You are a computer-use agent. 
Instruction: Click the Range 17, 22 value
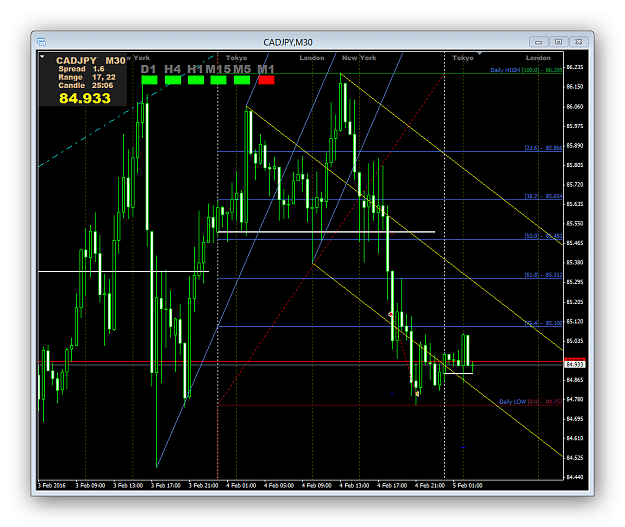pos(87,77)
